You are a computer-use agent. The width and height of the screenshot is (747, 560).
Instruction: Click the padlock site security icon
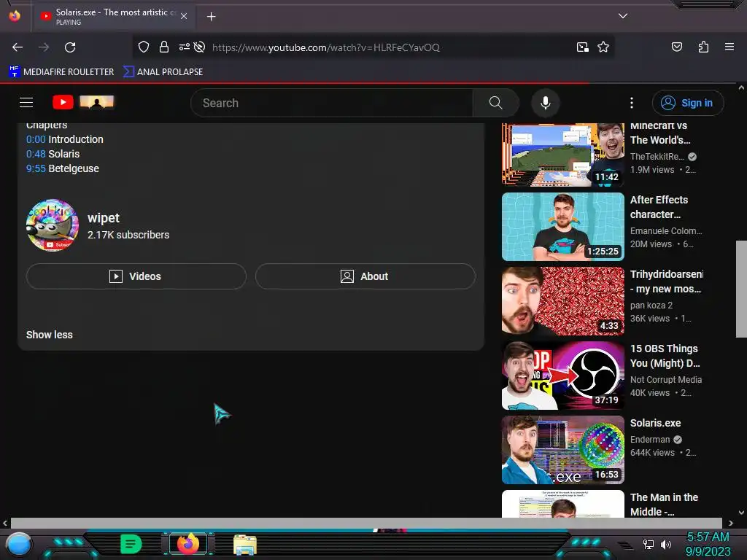click(164, 47)
